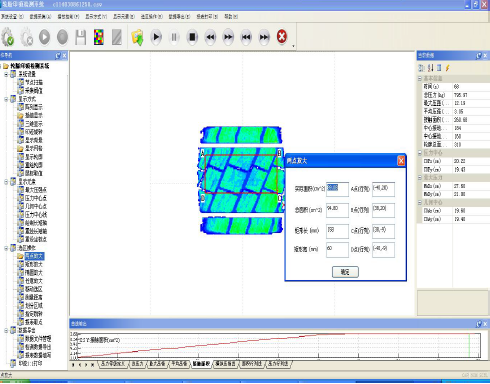Collapse the 显示元素 tree node
The height and width of the screenshot is (384, 490).
point(6,182)
